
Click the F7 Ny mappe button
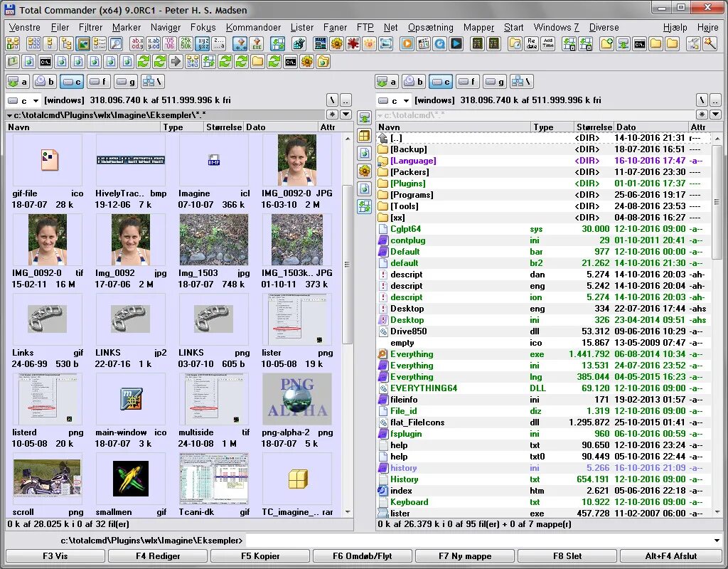[x=465, y=556]
